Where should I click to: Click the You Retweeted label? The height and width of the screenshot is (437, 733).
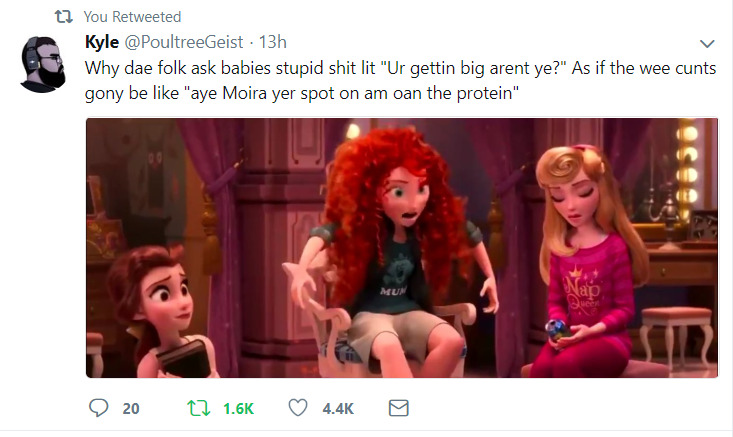click(x=132, y=17)
